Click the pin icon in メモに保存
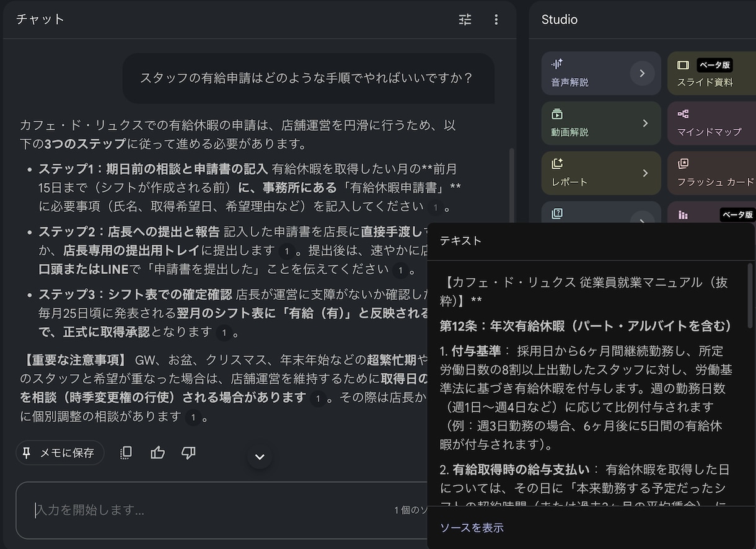756x549 pixels. [27, 453]
